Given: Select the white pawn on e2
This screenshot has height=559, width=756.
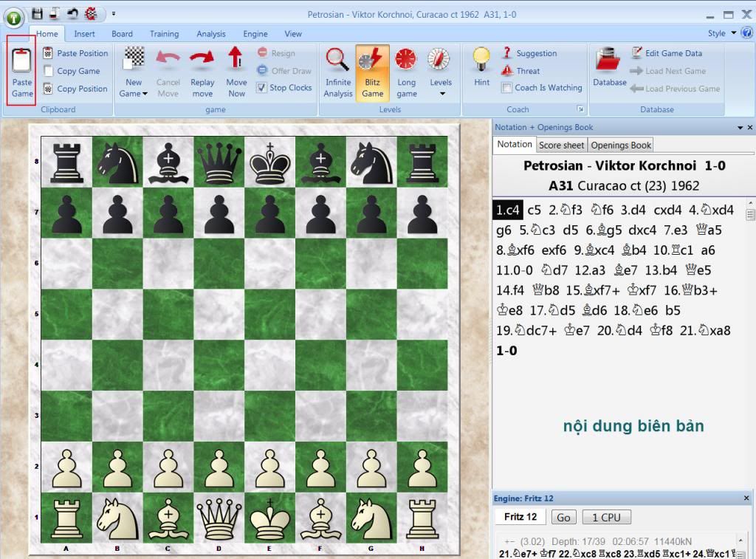Looking at the screenshot, I should click(x=269, y=467).
